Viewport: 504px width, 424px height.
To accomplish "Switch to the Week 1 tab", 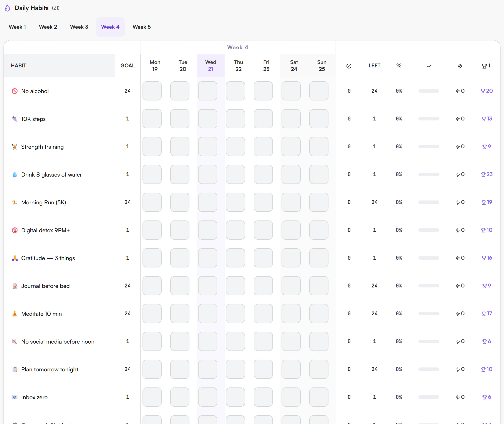I will coord(17,27).
